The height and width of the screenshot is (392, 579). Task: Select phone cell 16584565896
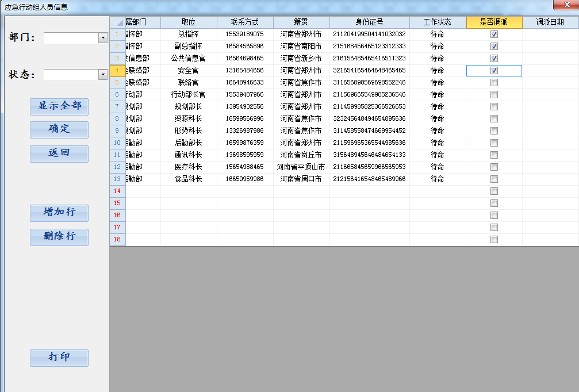click(245, 46)
